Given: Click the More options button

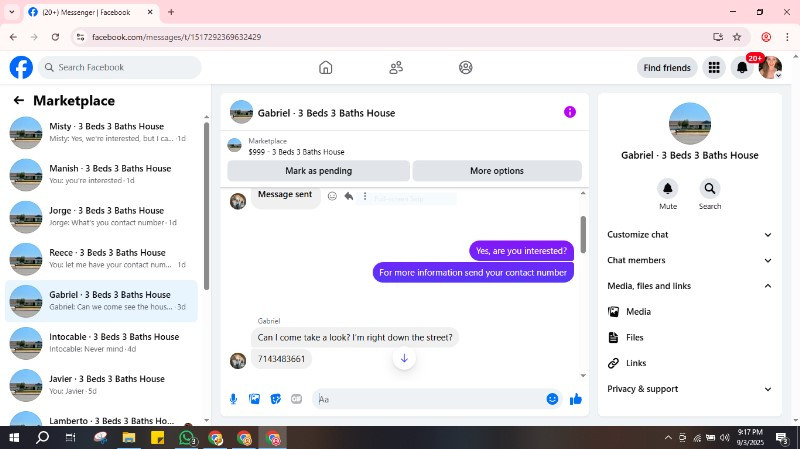Looking at the screenshot, I should click(x=497, y=171).
